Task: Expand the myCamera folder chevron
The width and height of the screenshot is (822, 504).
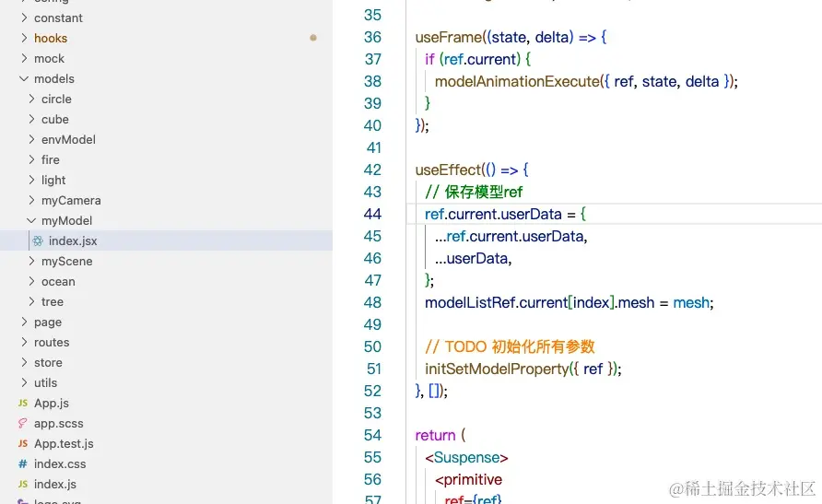Action: coord(31,200)
